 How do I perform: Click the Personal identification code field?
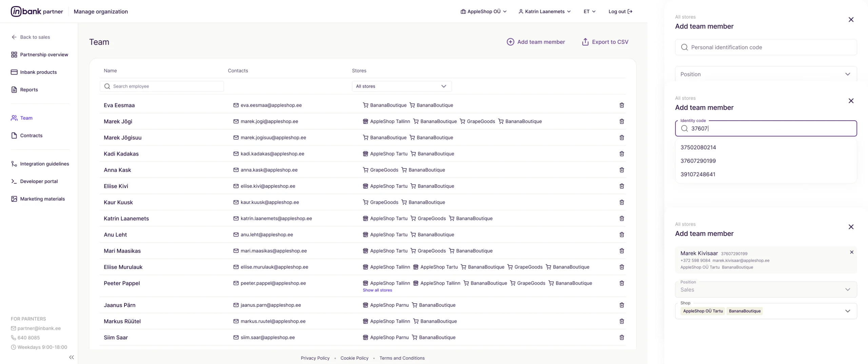(766, 47)
